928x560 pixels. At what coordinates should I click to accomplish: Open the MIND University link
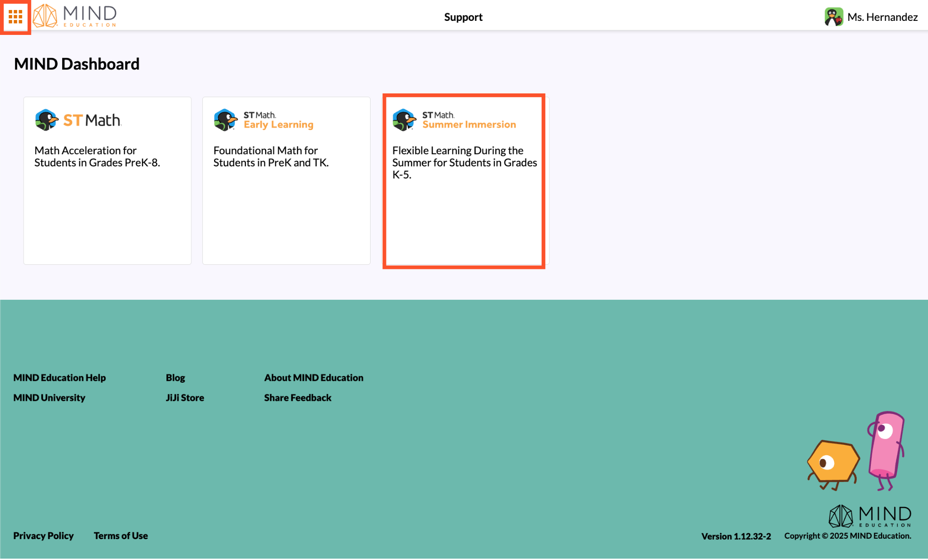coord(49,398)
